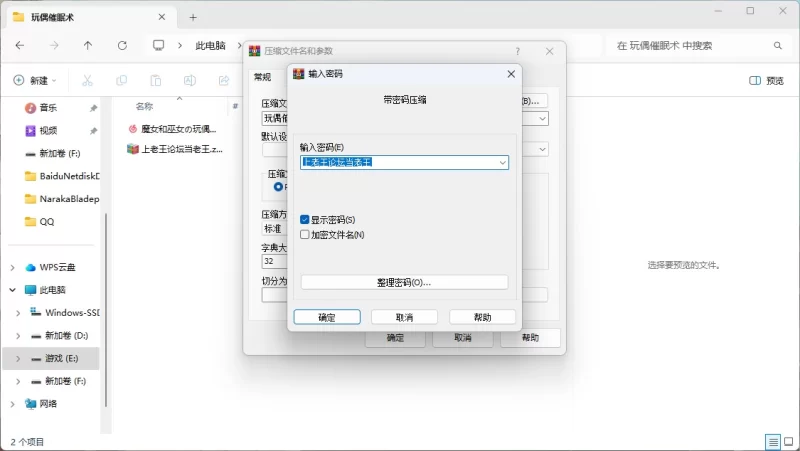Open the password history dropdown arrow
The height and width of the screenshot is (451, 800).
click(x=503, y=163)
